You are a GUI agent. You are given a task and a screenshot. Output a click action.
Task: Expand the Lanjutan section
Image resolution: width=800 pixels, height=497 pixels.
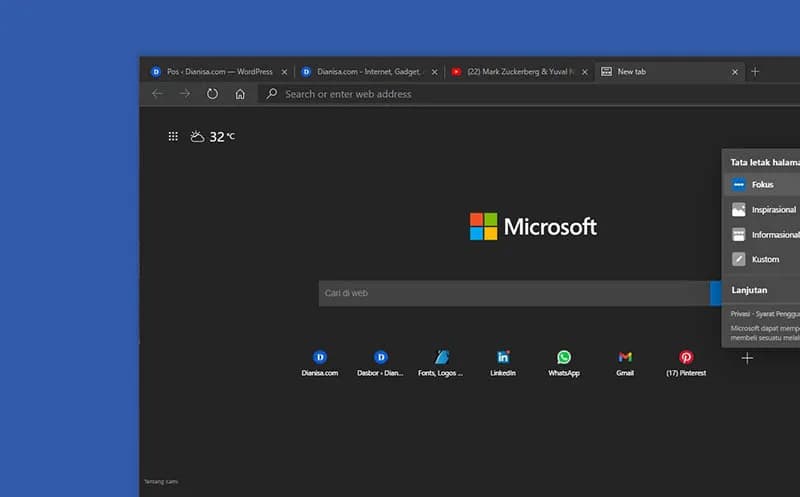click(755, 289)
